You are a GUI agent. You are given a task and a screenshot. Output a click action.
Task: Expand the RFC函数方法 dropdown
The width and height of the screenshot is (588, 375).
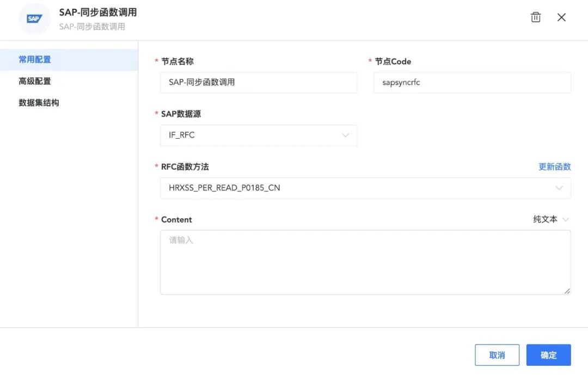click(365, 188)
